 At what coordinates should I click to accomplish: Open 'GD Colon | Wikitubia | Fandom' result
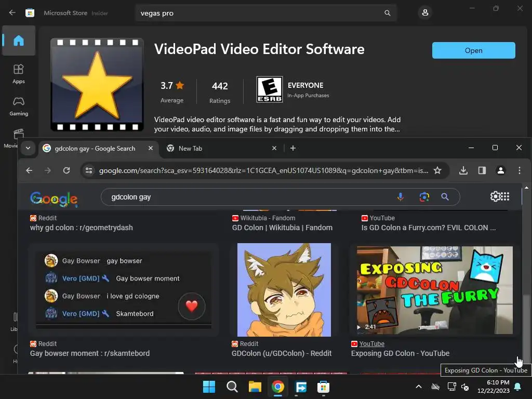pyautogui.click(x=282, y=228)
